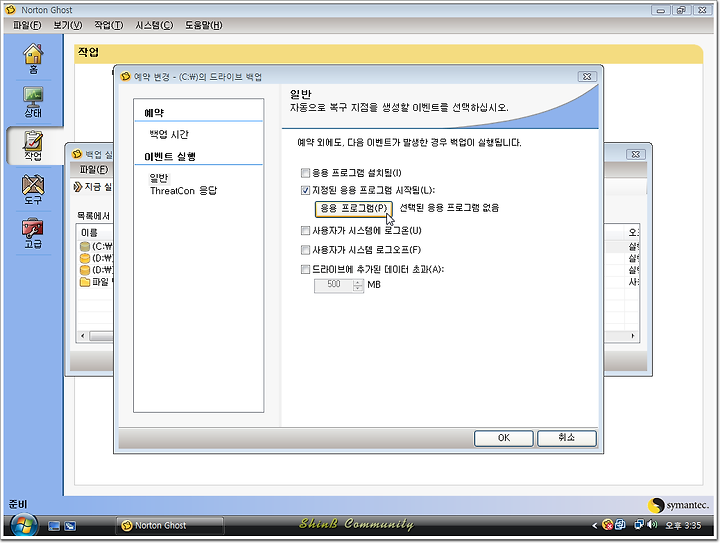Toggle 응용 프로그램 설치됨(I) checkbox
720x543 pixels.
click(305, 173)
